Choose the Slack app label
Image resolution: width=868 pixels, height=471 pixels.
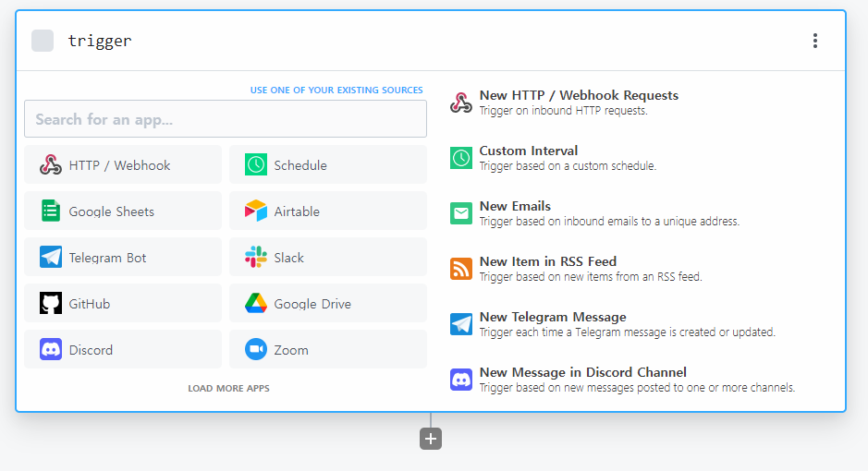click(289, 258)
